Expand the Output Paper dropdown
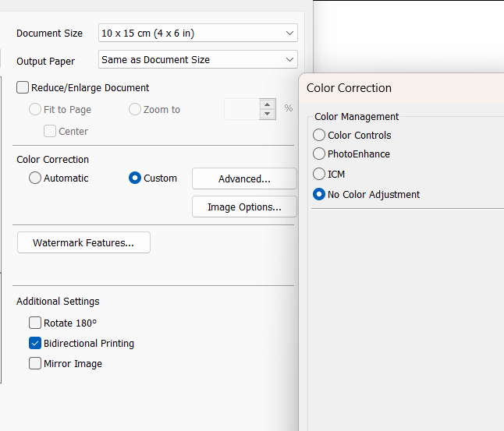The height and width of the screenshot is (431, 504). pyautogui.click(x=198, y=59)
